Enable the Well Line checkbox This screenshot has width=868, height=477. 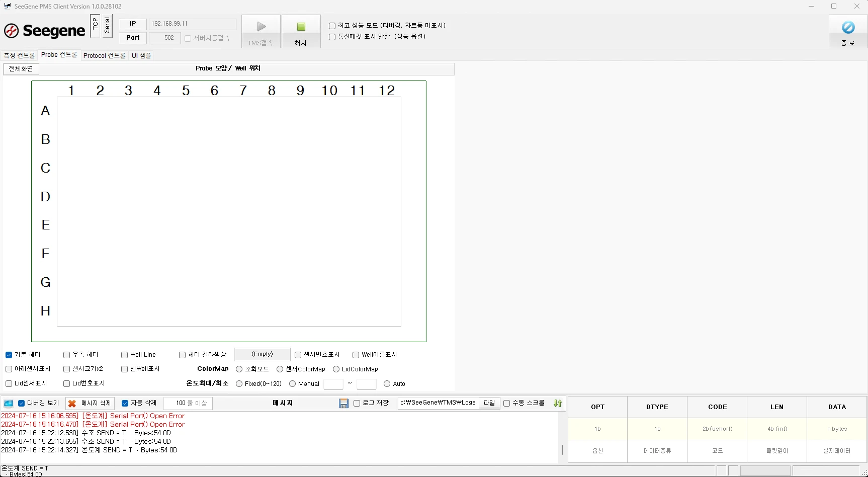coord(124,355)
